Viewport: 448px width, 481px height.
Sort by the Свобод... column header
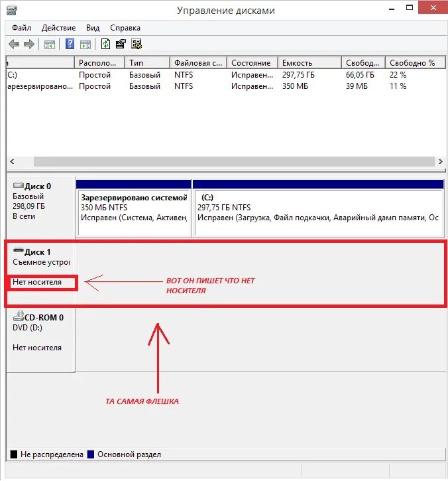pos(363,62)
